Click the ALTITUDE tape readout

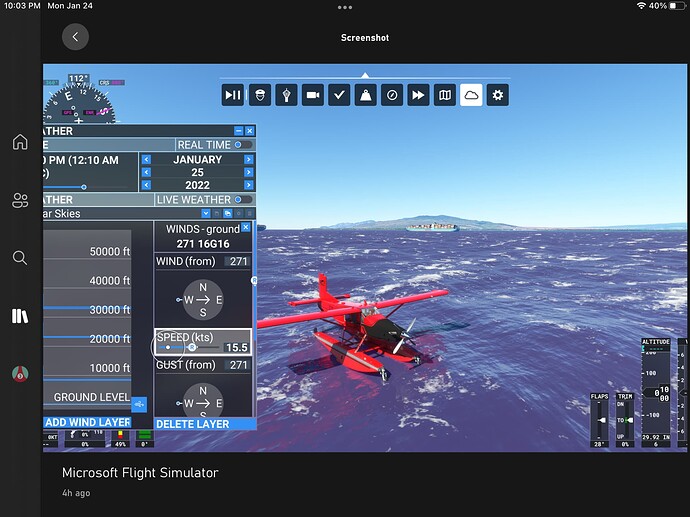point(656,393)
